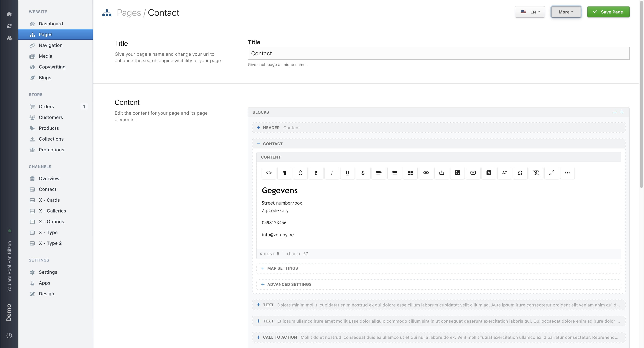Open the More options menu
Screen dimensions: 644x348
click(x=566, y=12)
